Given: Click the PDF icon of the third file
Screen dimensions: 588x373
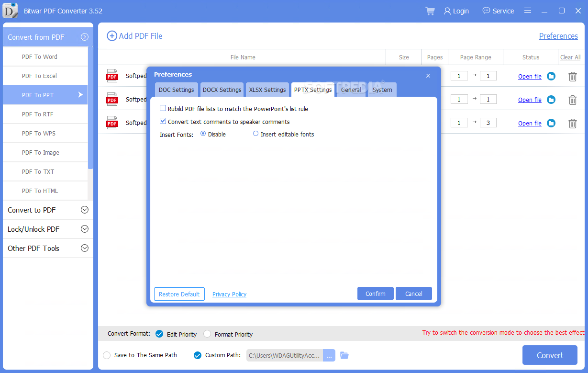Looking at the screenshot, I should tap(112, 123).
